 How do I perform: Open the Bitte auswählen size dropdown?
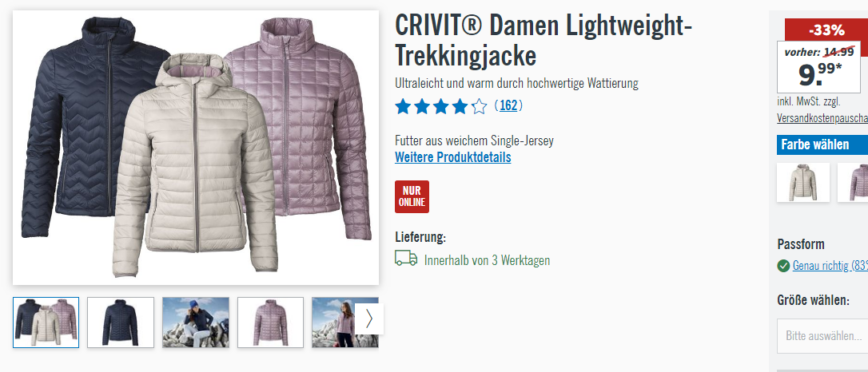(822, 335)
